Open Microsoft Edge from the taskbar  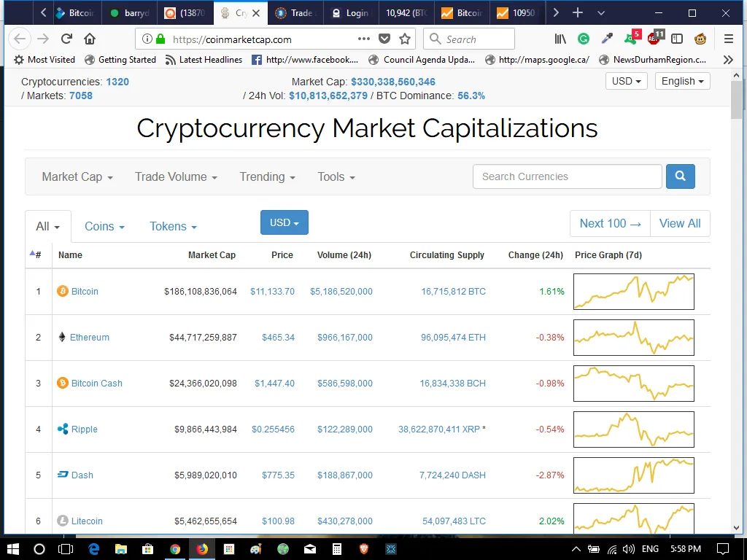[94, 549]
